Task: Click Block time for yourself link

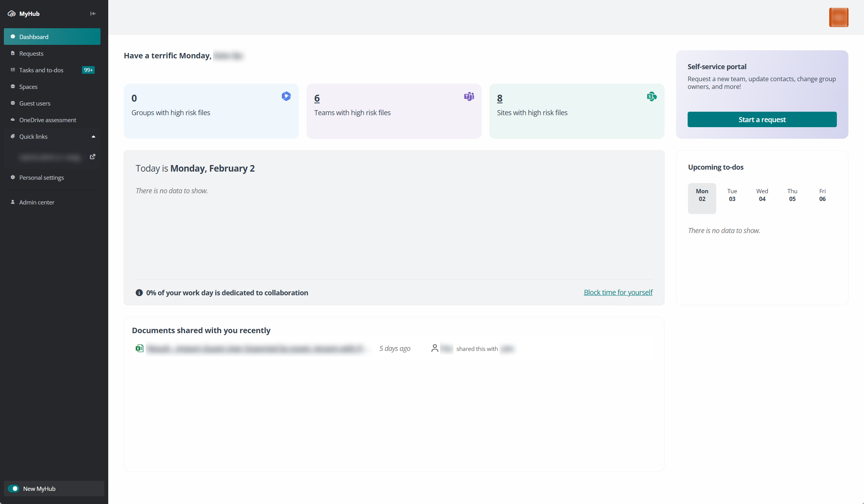Action: [618, 292]
